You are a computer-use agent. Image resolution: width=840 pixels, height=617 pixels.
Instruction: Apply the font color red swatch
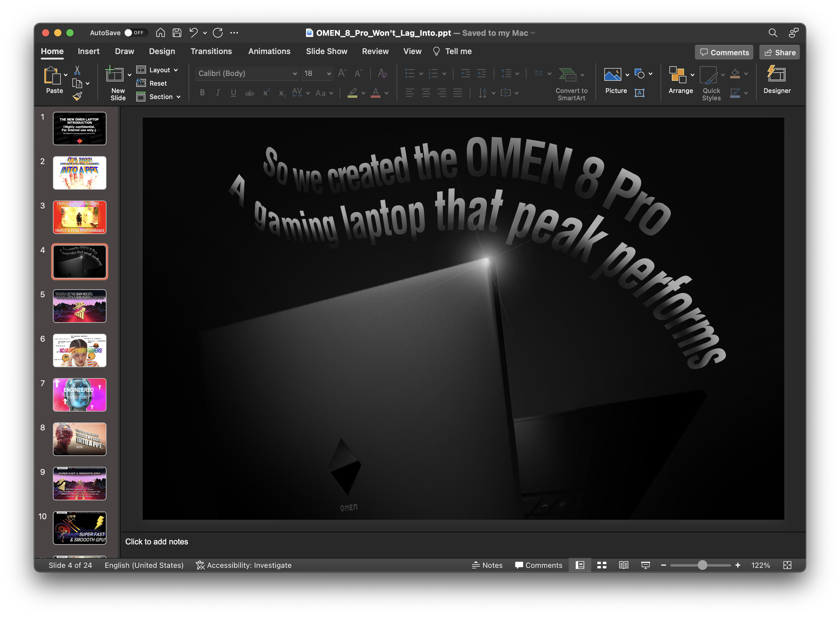[376, 93]
